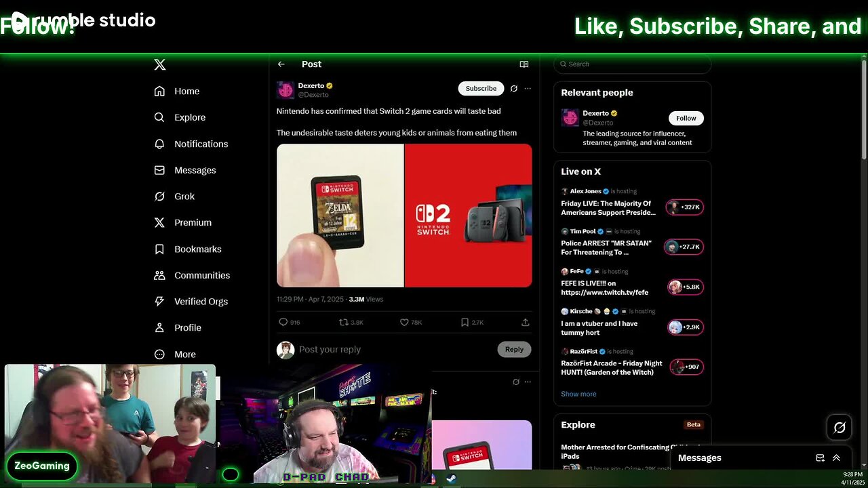Click the page scrollbar thumb
868x488 pixels.
(863, 110)
